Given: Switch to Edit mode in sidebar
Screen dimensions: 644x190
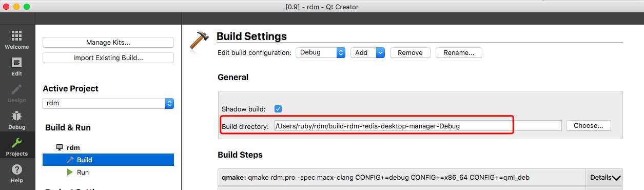Looking at the screenshot, I should 17,63.
